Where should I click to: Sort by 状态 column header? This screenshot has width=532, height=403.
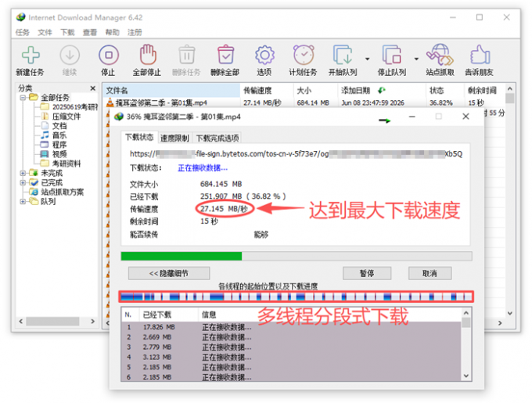tap(445, 91)
